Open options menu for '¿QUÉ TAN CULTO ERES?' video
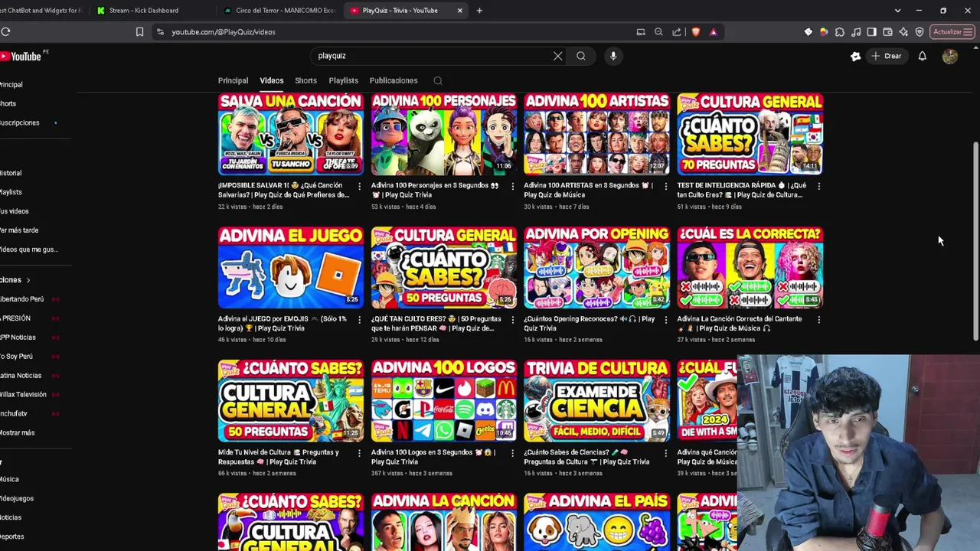Viewport: 980px width, 551px height. click(513, 319)
